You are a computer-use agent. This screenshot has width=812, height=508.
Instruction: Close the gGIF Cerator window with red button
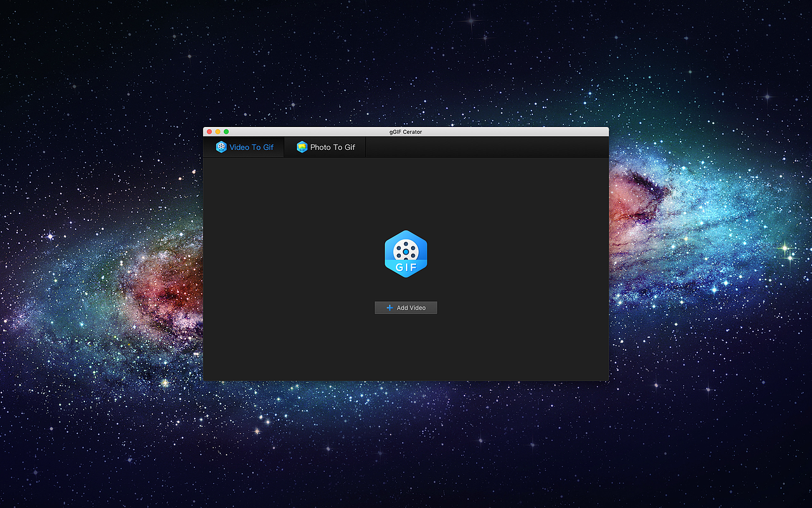tap(209, 131)
